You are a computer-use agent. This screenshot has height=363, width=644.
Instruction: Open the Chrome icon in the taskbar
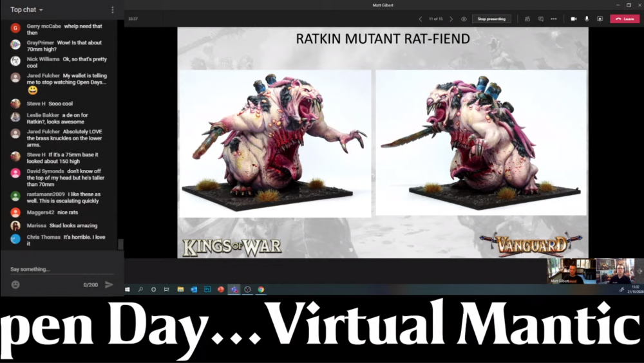(x=261, y=290)
